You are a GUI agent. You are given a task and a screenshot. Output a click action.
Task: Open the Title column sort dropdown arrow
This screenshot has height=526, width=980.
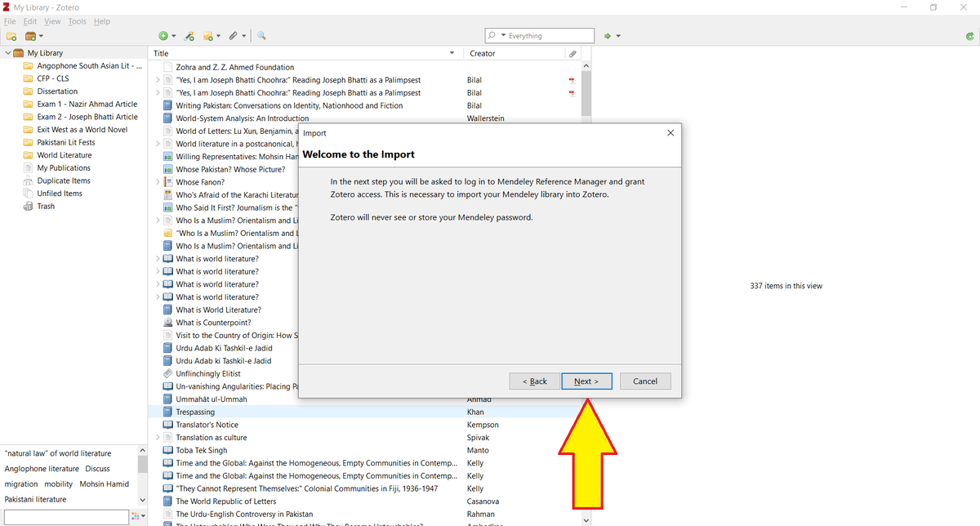click(x=452, y=53)
